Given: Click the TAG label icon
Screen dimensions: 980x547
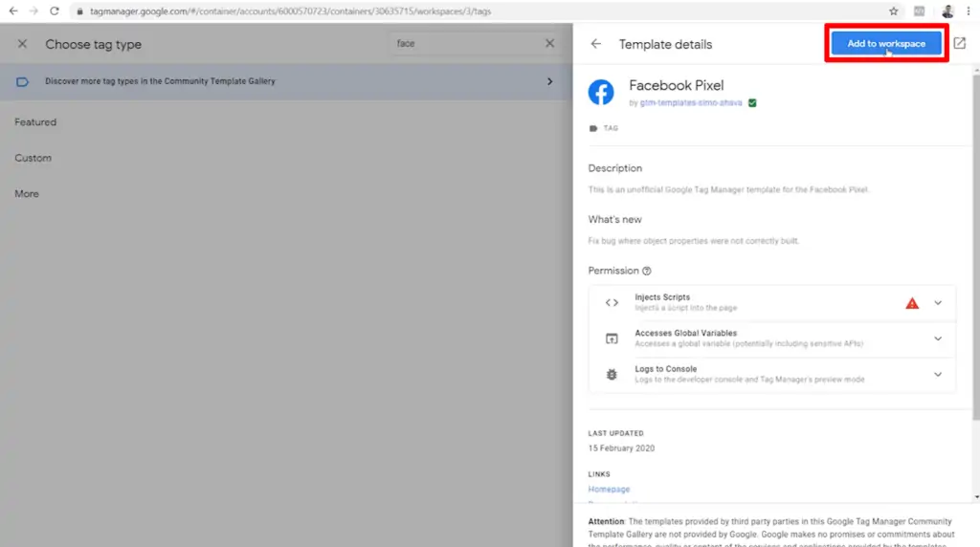Looking at the screenshot, I should (593, 128).
